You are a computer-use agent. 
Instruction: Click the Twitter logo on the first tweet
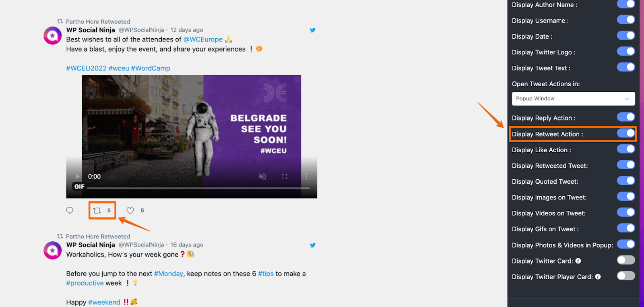[312, 30]
